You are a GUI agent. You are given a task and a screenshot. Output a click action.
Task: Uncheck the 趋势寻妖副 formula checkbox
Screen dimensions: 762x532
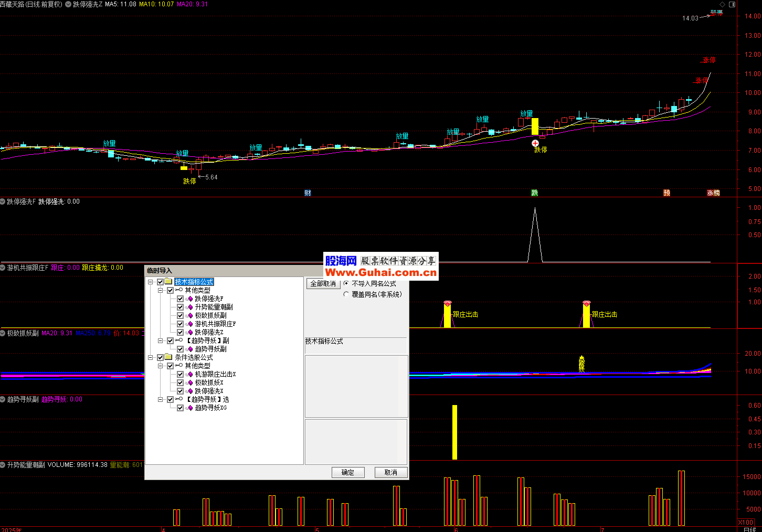[x=180, y=349]
